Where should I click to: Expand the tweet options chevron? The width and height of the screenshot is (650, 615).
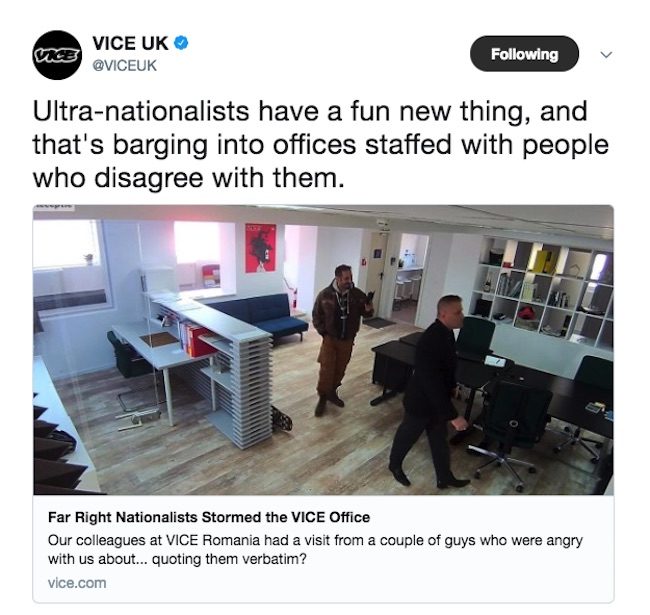606,54
